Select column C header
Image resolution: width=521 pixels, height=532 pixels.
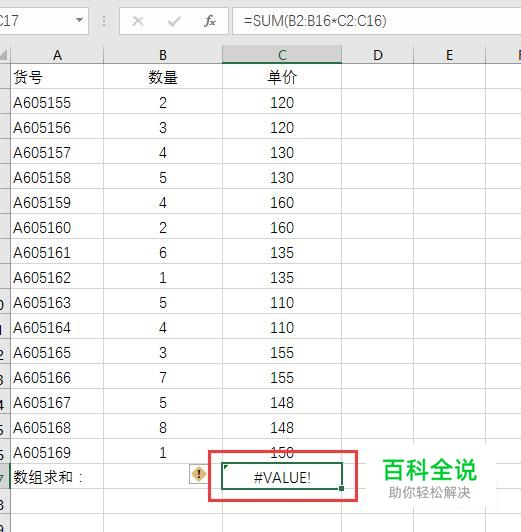pos(282,55)
